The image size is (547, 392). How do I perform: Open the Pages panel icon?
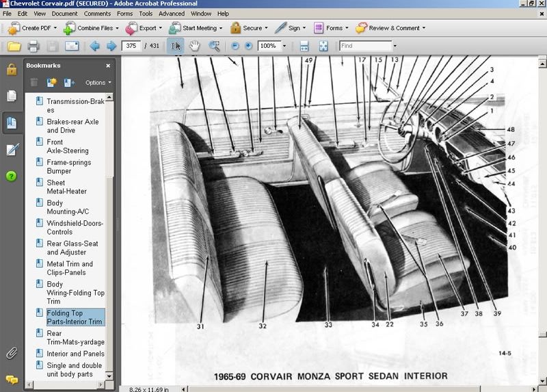tap(12, 96)
